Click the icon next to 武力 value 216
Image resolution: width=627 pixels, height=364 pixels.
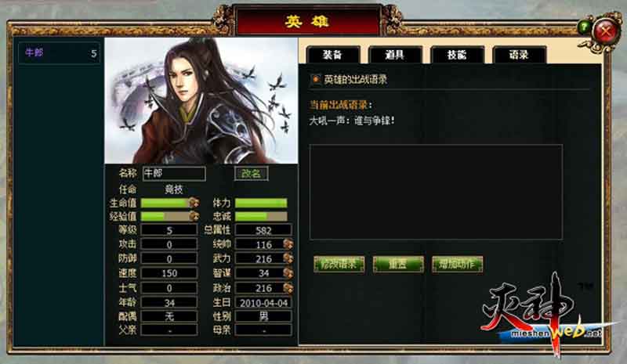pyautogui.click(x=288, y=258)
